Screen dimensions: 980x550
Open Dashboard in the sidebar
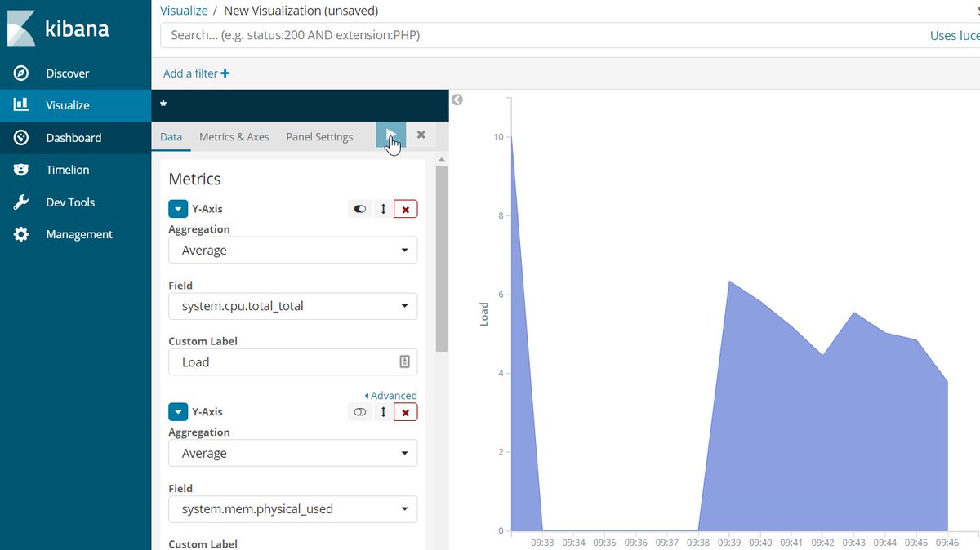click(75, 138)
